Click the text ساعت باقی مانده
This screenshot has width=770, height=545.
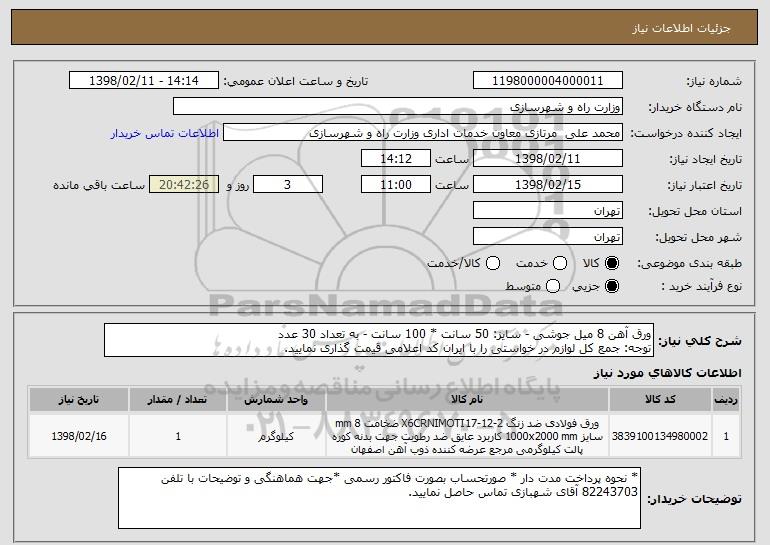(99, 186)
